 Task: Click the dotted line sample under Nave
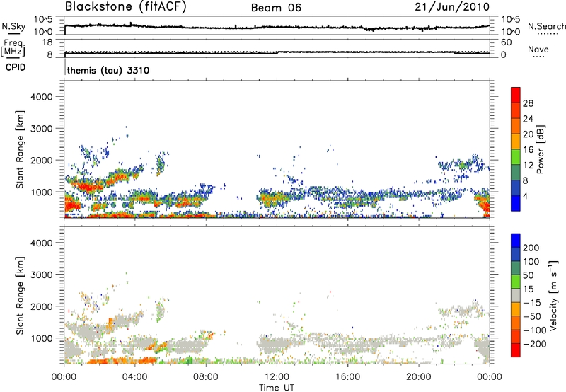(x=538, y=57)
